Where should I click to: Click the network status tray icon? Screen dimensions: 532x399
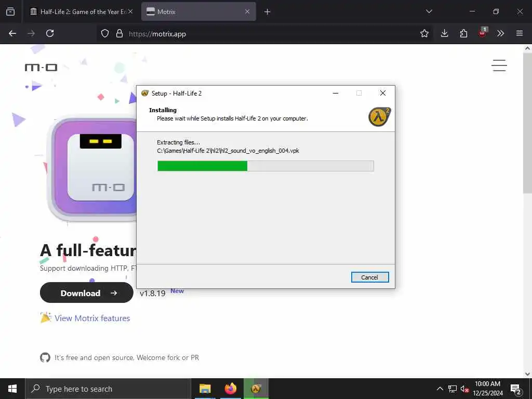(453, 389)
